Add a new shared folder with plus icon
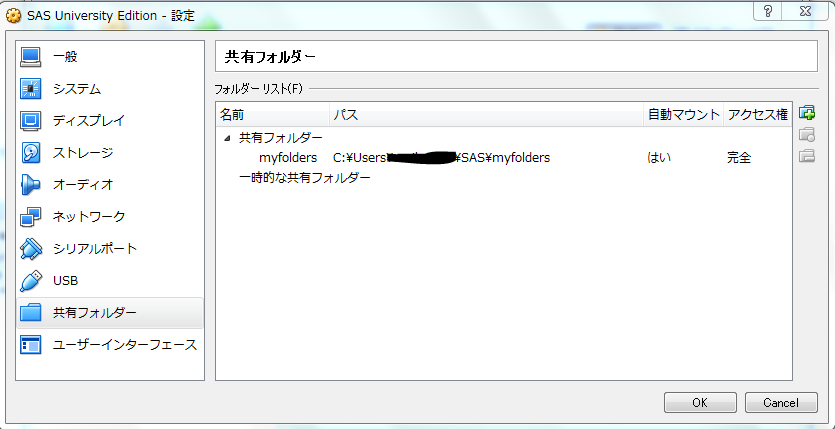This screenshot has height=429, width=835. [x=807, y=113]
